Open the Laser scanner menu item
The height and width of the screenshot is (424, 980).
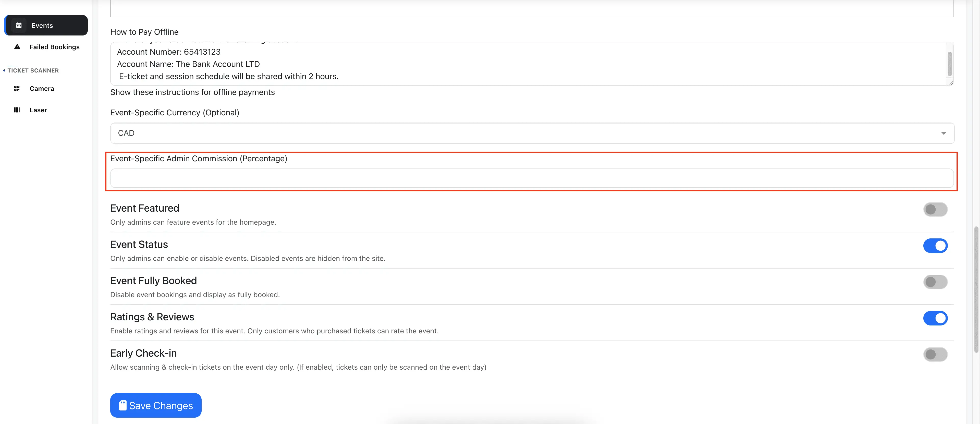[38, 110]
